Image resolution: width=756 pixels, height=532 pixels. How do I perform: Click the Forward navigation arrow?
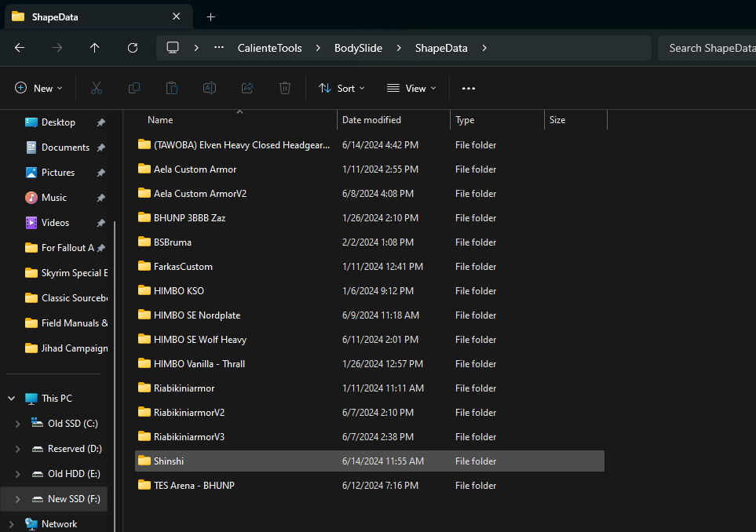[x=57, y=48]
